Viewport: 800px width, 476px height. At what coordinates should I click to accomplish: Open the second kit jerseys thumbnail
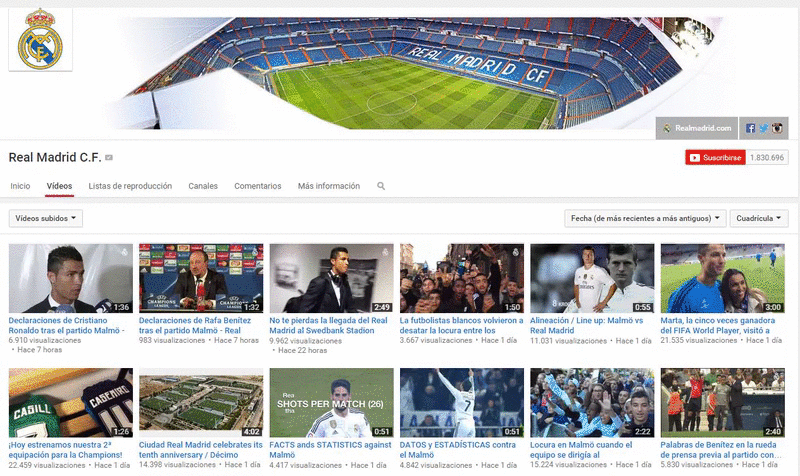tap(70, 403)
